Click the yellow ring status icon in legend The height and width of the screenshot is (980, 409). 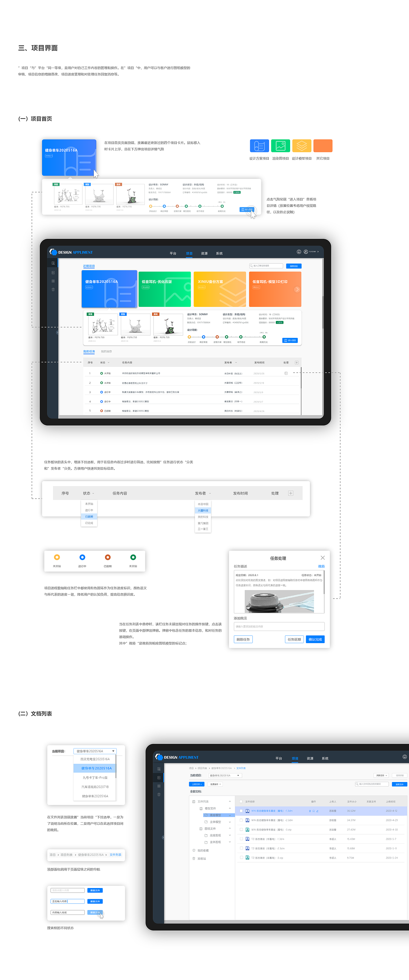[57, 557]
